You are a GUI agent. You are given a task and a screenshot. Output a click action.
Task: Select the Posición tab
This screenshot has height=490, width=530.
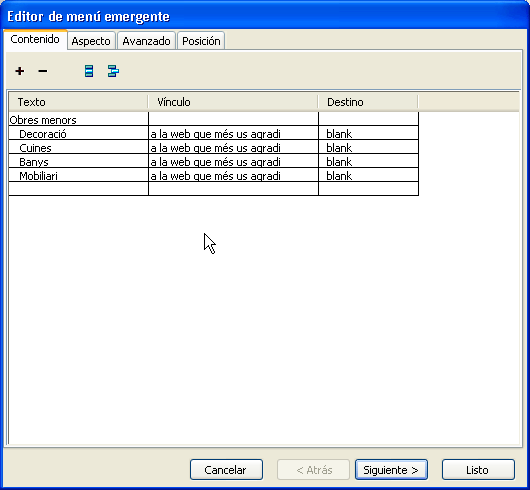[x=201, y=41]
